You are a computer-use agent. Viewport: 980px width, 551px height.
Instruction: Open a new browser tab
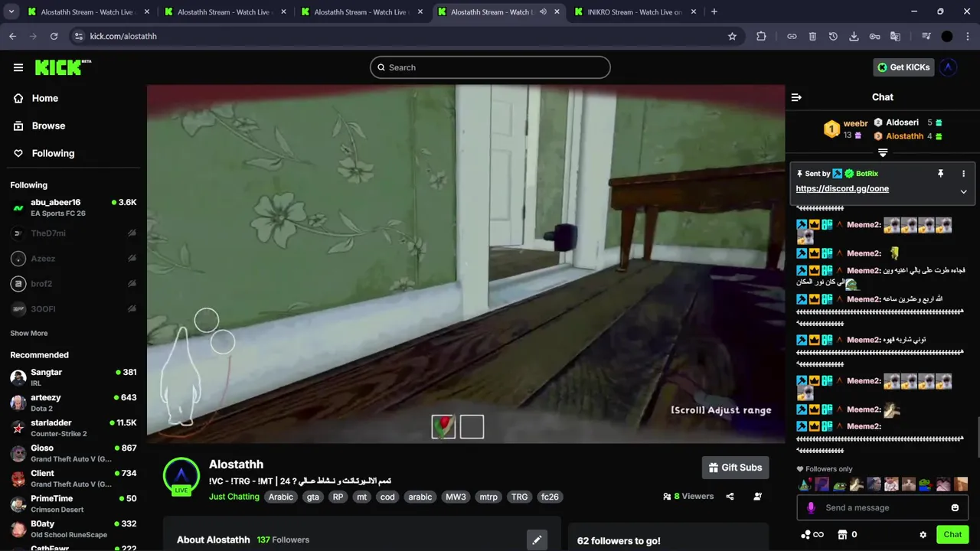point(714,11)
